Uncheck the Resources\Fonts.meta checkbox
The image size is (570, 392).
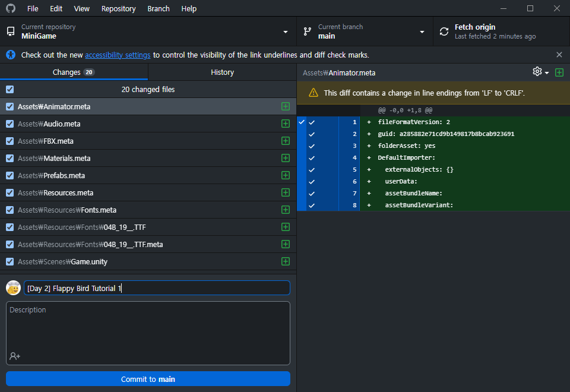pyautogui.click(x=10, y=210)
